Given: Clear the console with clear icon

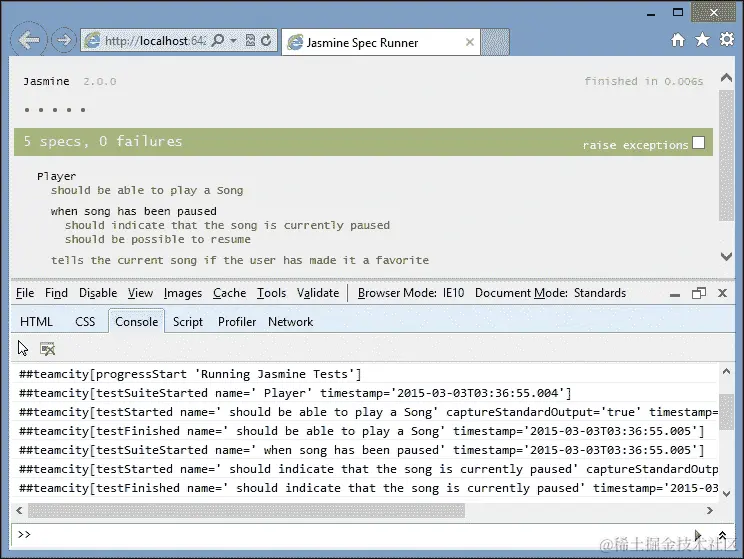Looking at the screenshot, I should click(47, 349).
